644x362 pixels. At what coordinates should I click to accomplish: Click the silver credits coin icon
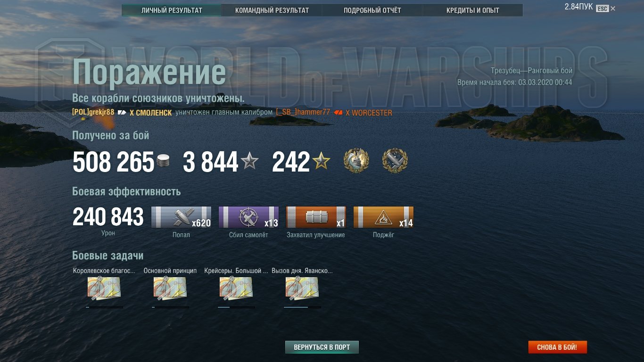pos(163,161)
